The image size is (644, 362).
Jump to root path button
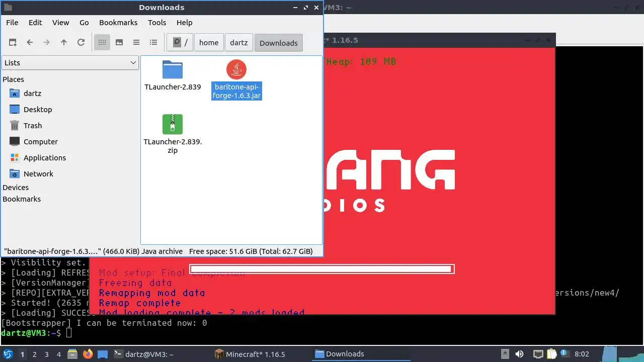tap(180, 43)
